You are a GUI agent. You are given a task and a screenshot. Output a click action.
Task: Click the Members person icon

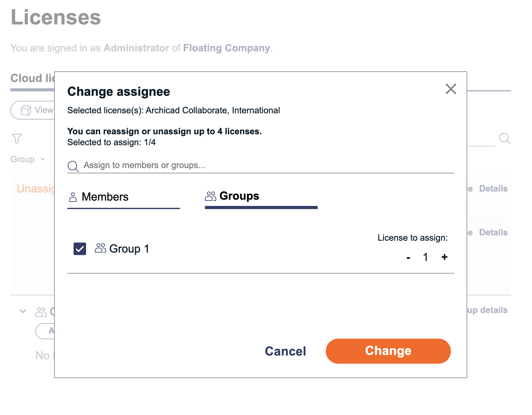point(73,197)
